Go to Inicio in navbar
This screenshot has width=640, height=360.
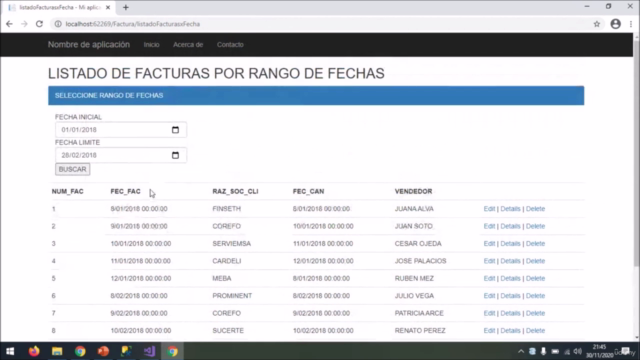[x=151, y=44]
